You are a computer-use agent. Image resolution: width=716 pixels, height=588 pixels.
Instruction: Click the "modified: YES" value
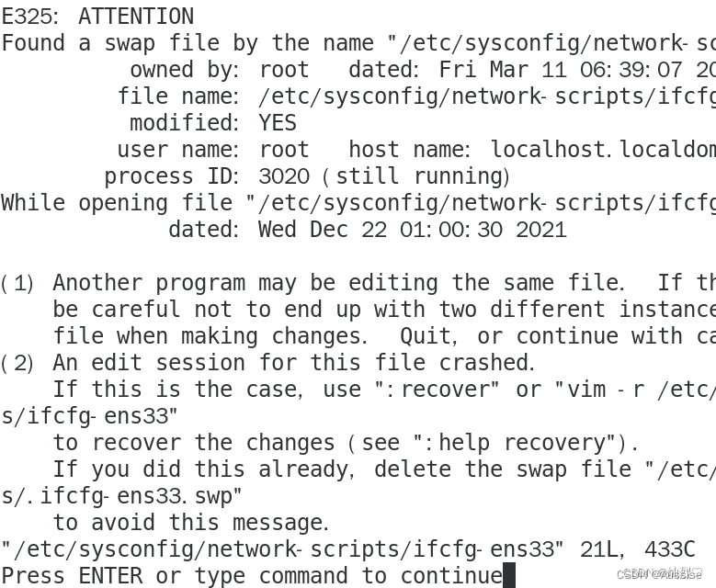(x=213, y=123)
